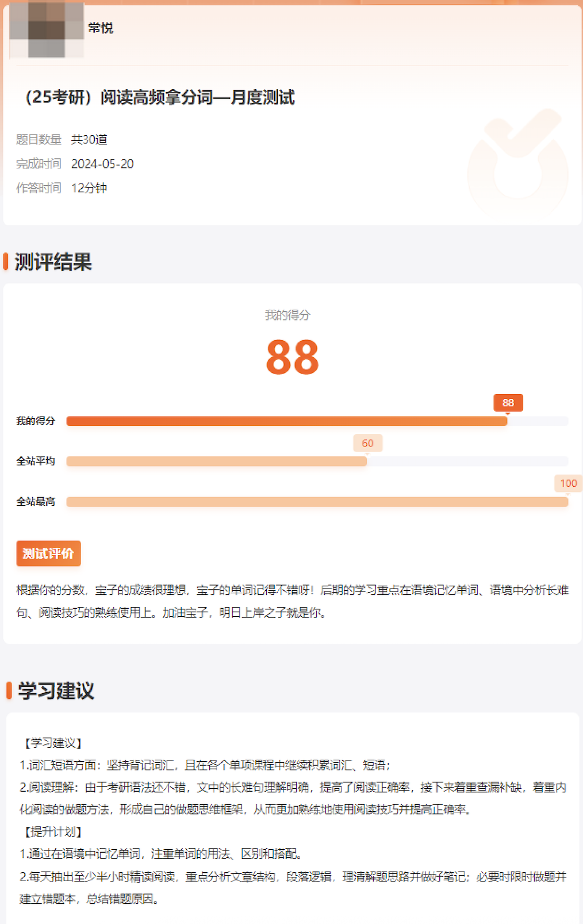Click the 12分钟 answer duration

pos(89,188)
